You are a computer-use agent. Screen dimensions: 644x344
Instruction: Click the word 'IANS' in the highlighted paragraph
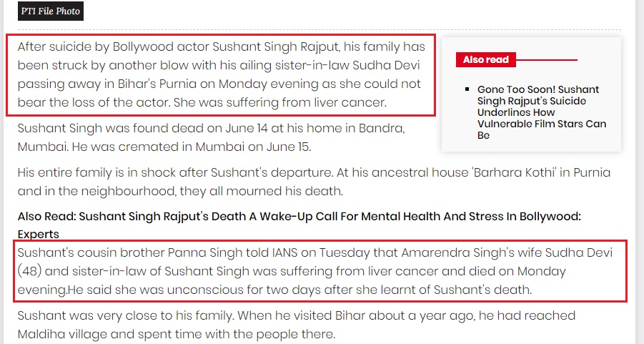(x=284, y=252)
